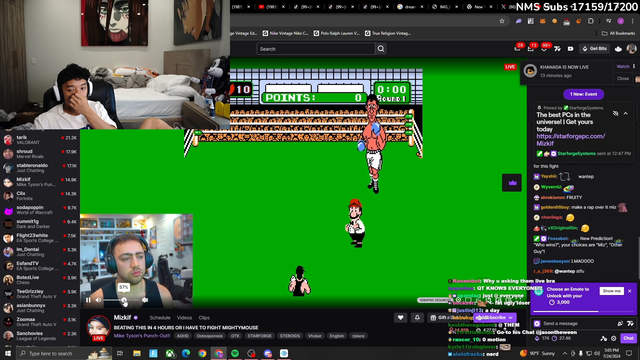The height and width of the screenshot is (360, 640).
Task: Open the All Bookmarks folder
Action: [618, 33]
